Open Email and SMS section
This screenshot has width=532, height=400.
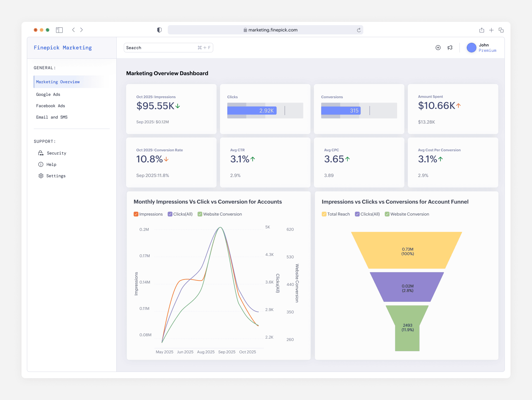(x=52, y=117)
